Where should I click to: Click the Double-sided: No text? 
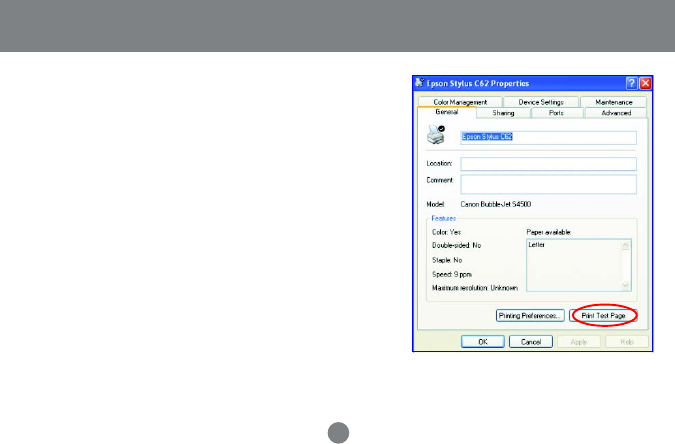pos(456,245)
